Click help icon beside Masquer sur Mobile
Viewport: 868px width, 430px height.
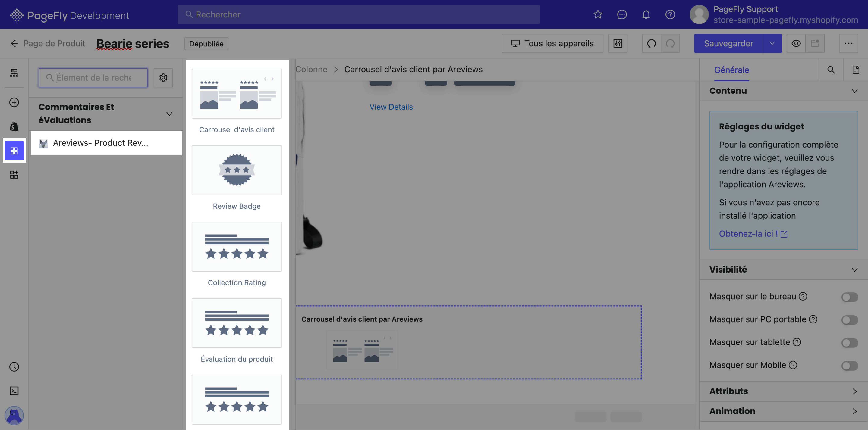(793, 365)
